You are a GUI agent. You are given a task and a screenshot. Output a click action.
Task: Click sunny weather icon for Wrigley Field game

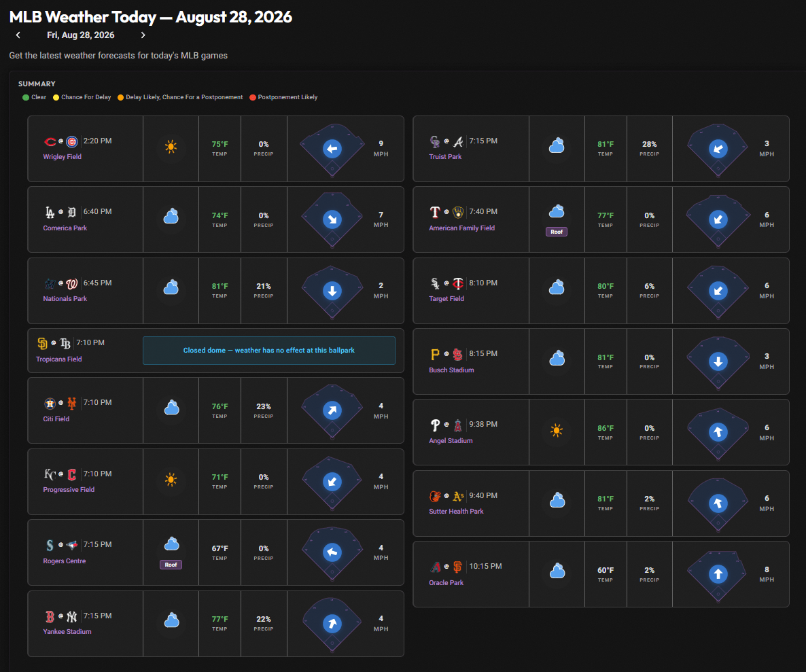coord(171,147)
